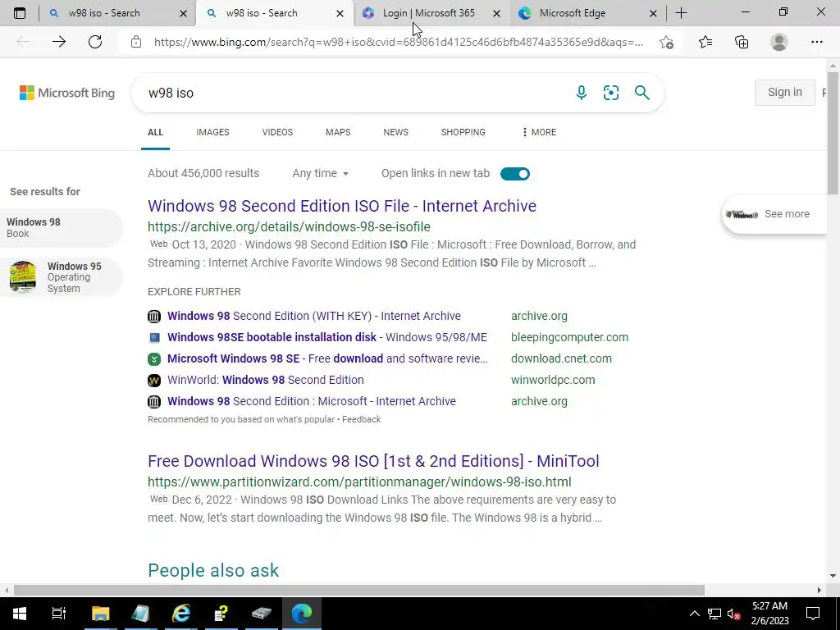Switch to SHOPPING results tab
The image size is (840, 630).
pyautogui.click(x=463, y=132)
